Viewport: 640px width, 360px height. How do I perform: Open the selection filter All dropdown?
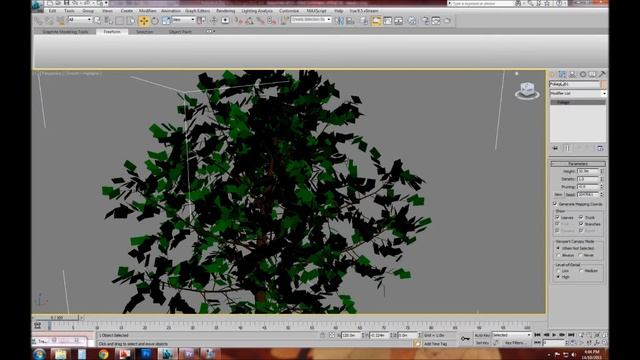(x=80, y=20)
